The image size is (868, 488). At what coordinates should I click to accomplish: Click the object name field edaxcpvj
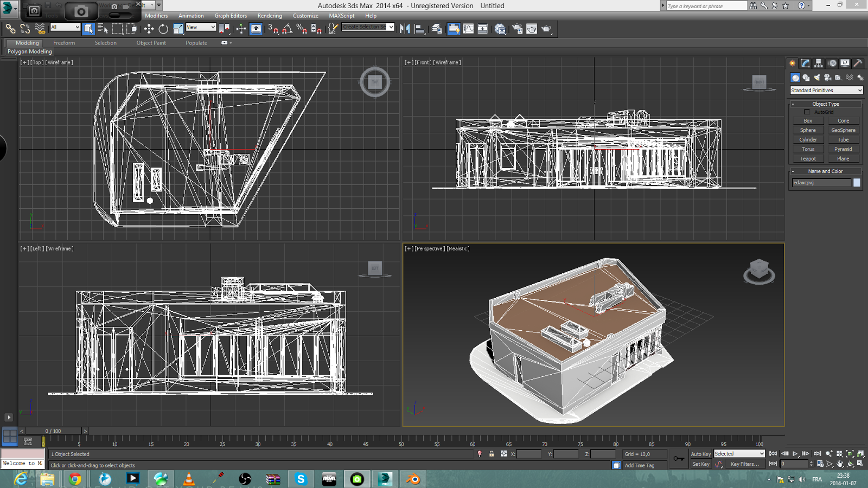[x=821, y=183]
